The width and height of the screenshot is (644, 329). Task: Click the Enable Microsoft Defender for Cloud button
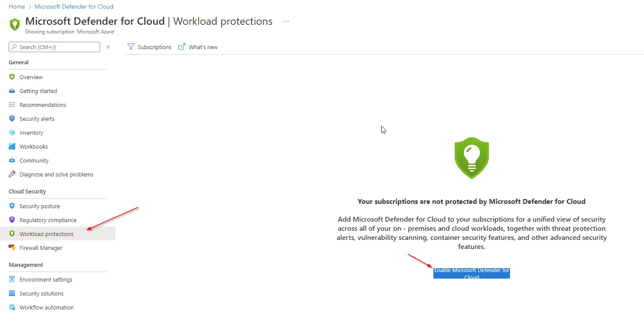point(472,273)
